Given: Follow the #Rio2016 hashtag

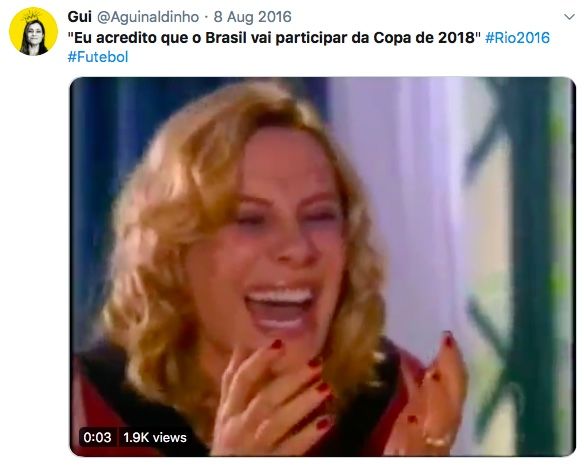Looking at the screenshot, I should pos(517,38).
